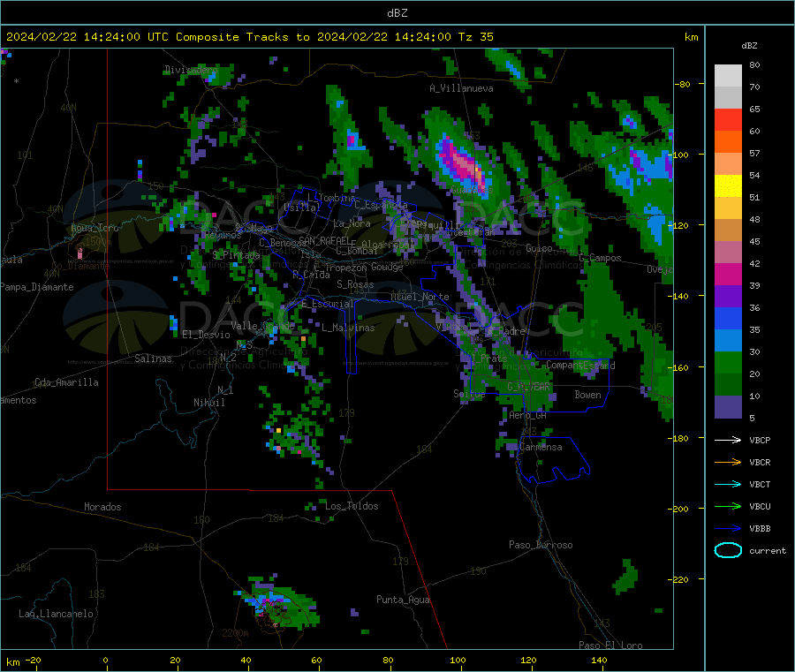Select the light gray 80 dBZ swatch
Screen dimensions: 795x672
point(728,76)
